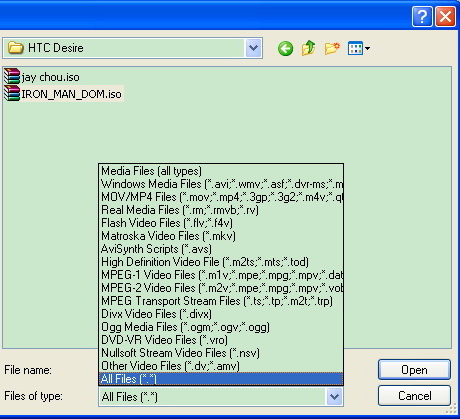
Task: Pick AviSynth Scripts (*.avs) filter
Action: (221, 249)
